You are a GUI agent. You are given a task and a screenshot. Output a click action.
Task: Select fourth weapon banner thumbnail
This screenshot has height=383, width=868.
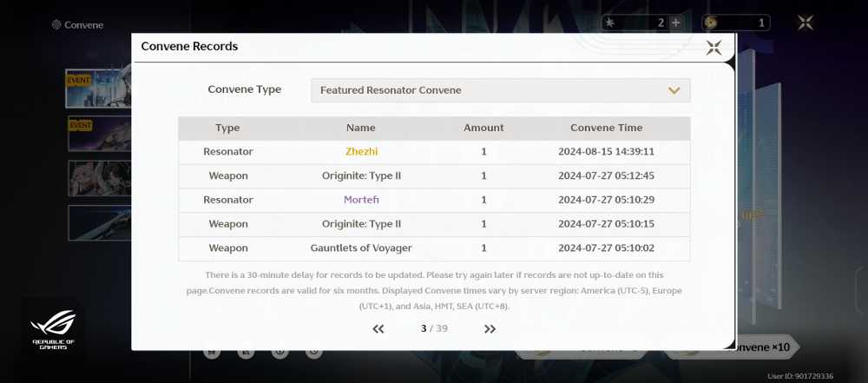pyautogui.click(x=100, y=223)
